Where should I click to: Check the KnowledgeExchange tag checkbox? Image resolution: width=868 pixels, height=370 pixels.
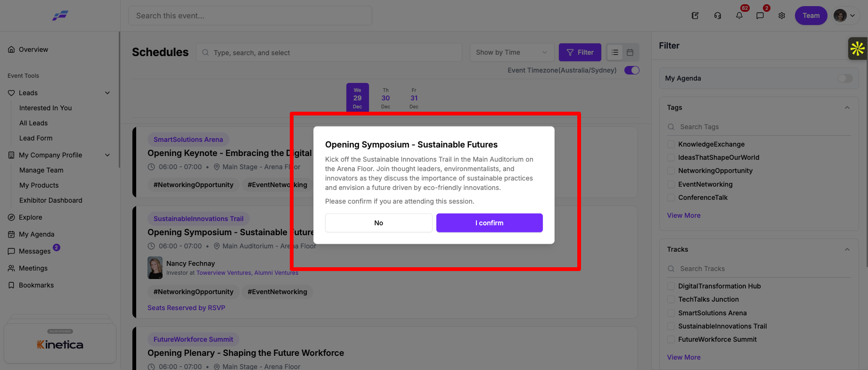671,144
